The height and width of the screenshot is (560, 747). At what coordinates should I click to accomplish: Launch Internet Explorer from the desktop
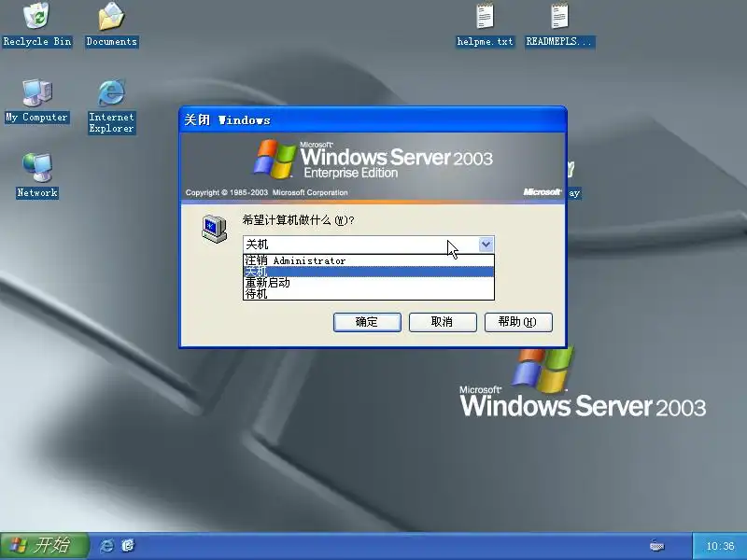[x=111, y=106]
